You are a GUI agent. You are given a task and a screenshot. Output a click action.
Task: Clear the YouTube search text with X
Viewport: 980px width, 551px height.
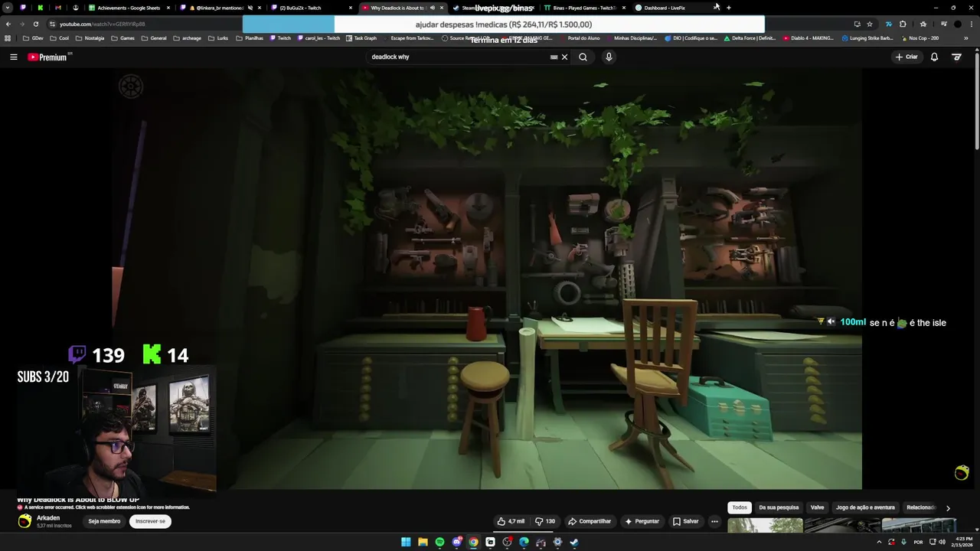point(565,57)
